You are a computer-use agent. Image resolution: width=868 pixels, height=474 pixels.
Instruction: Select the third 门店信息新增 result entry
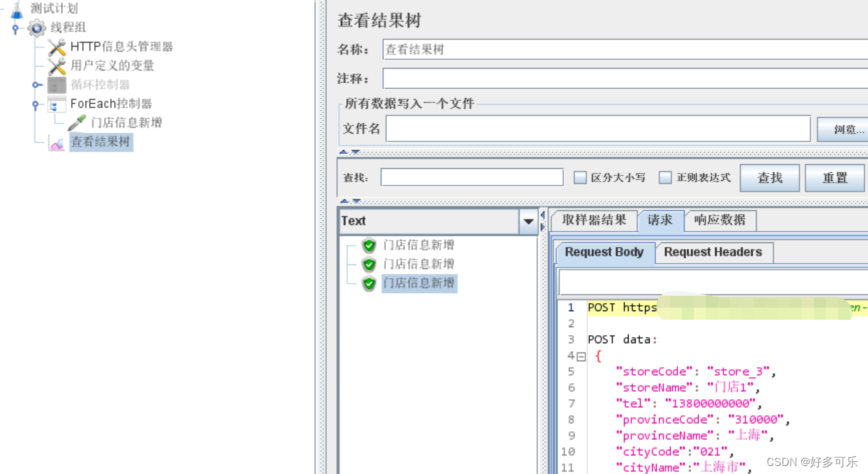(x=419, y=284)
